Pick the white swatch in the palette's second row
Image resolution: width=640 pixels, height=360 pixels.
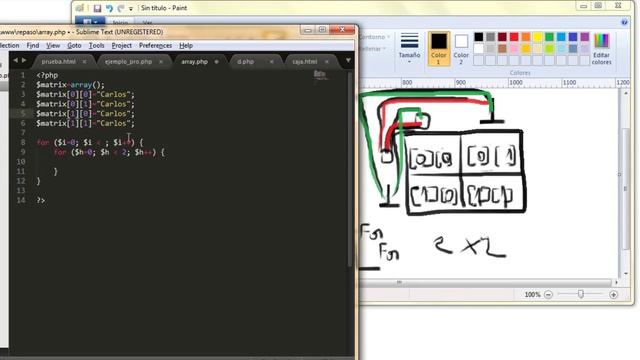[x=479, y=49]
